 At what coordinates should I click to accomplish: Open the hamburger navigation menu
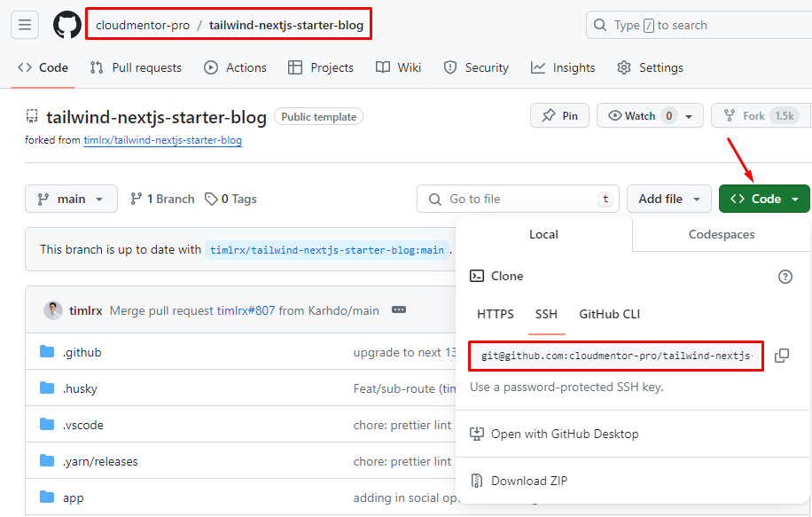[x=25, y=25]
